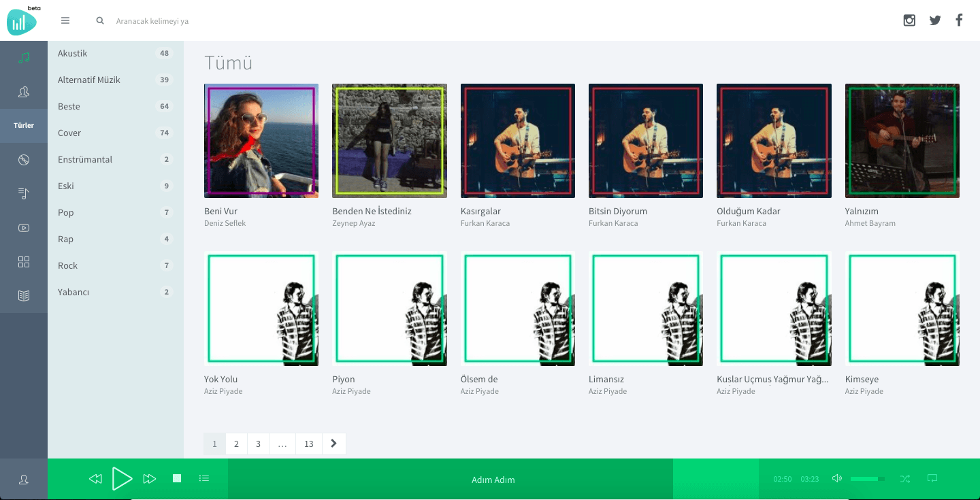Open the Instagram page icon

pyautogui.click(x=909, y=20)
